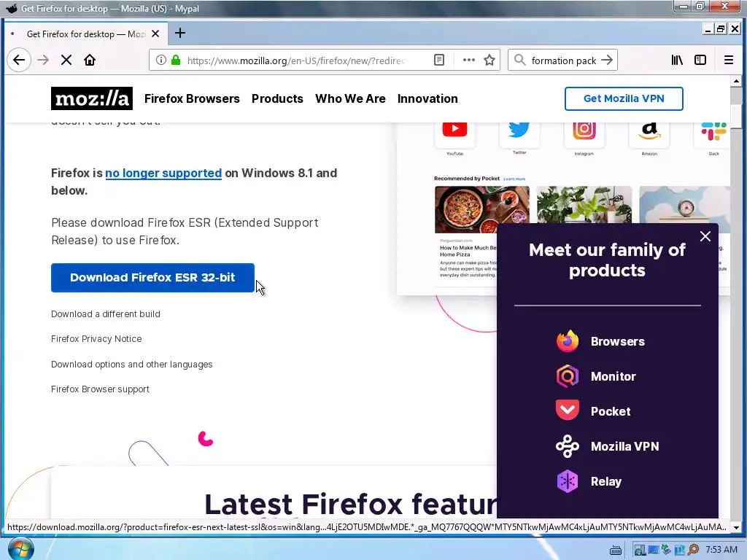
Task: Select Monitor in product family popup
Action: pos(613,376)
